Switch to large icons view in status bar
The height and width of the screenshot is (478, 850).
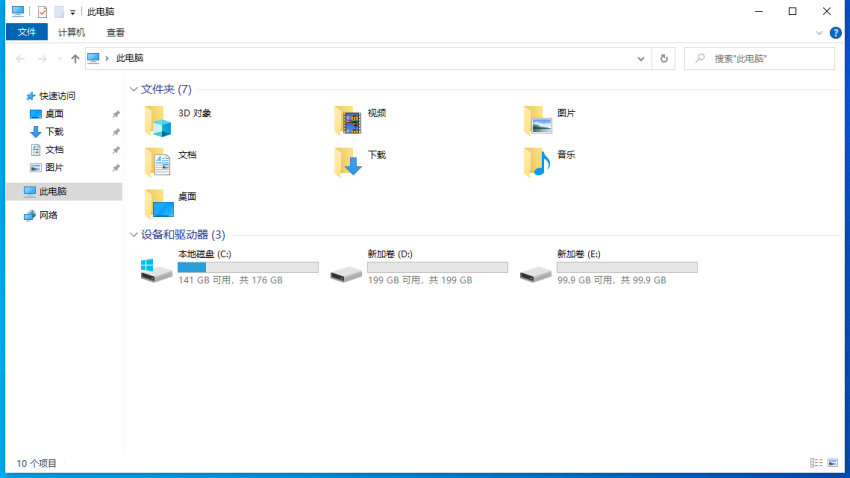pos(833,463)
